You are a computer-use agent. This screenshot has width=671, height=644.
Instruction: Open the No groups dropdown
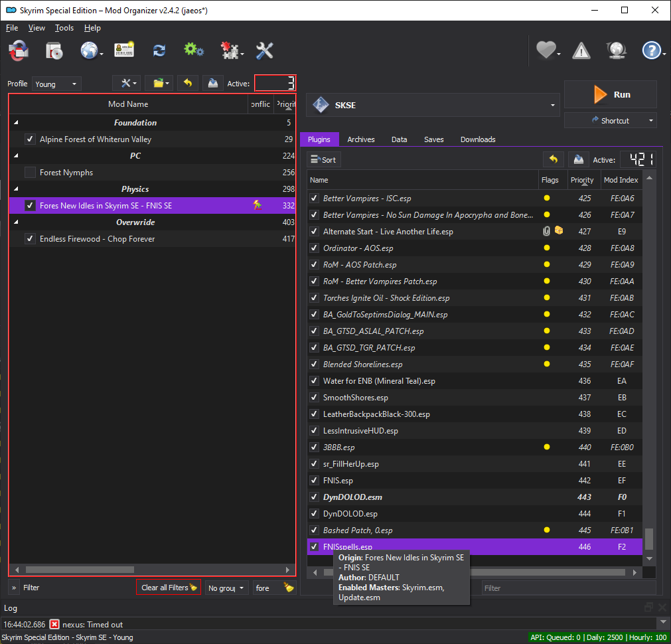point(226,588)
